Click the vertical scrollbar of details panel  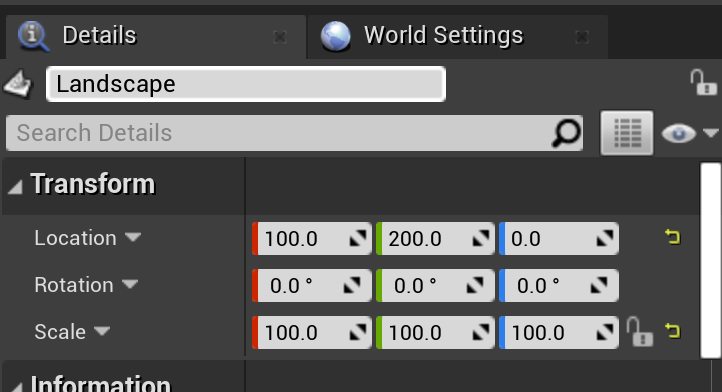click(x=710, y=260)
